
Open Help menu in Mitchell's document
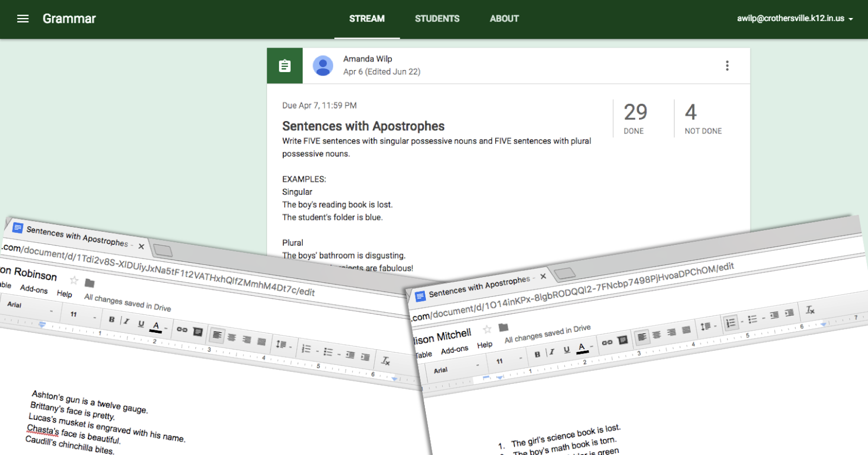click(485, 345)
